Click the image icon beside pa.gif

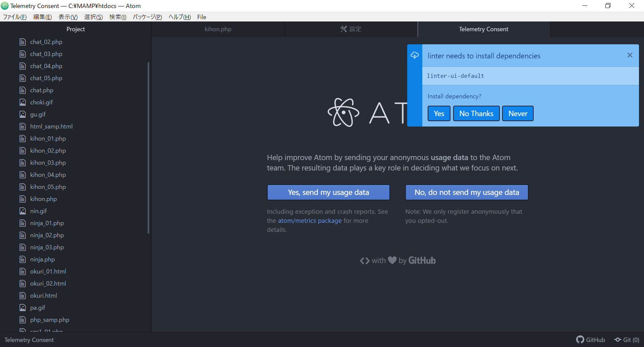click(x=22, y=308)
